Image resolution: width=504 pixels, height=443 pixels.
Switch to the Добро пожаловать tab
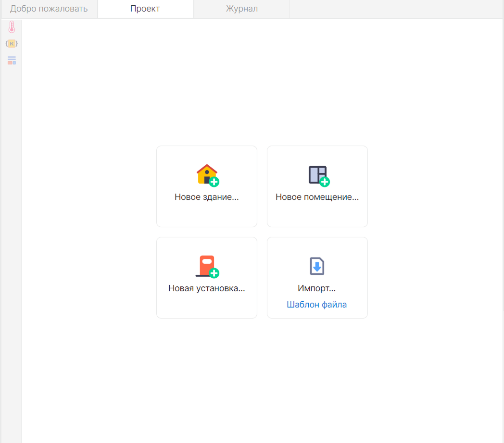pyautogui.click(x=49, y=9)
